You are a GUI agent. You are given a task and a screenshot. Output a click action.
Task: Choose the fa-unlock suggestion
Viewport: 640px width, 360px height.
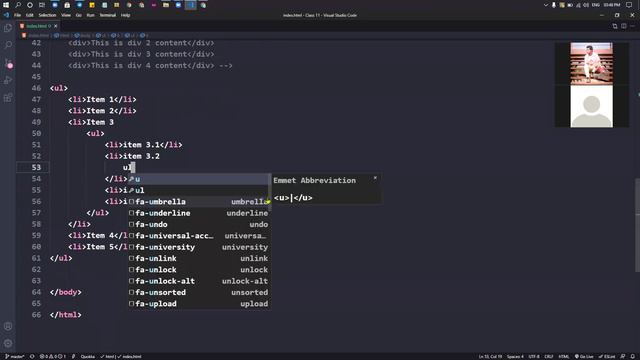pos(198,270)
